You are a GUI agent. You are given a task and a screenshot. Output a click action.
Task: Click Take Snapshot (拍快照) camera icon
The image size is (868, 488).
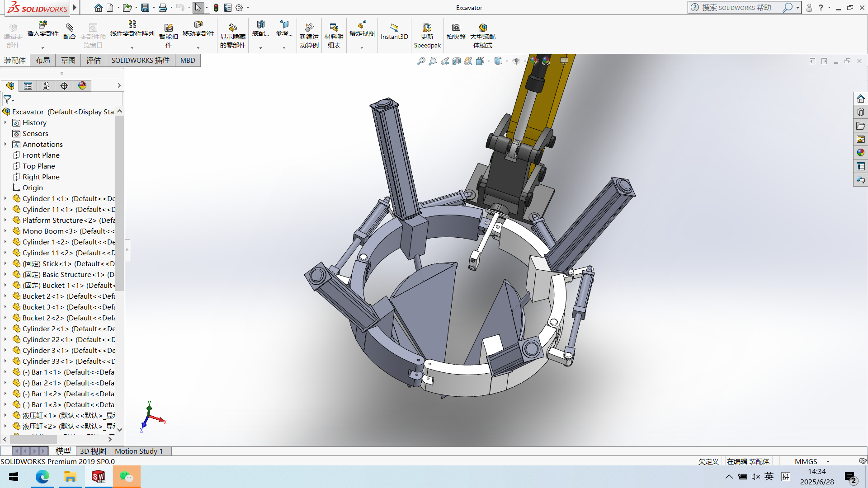tap(456, 28)
